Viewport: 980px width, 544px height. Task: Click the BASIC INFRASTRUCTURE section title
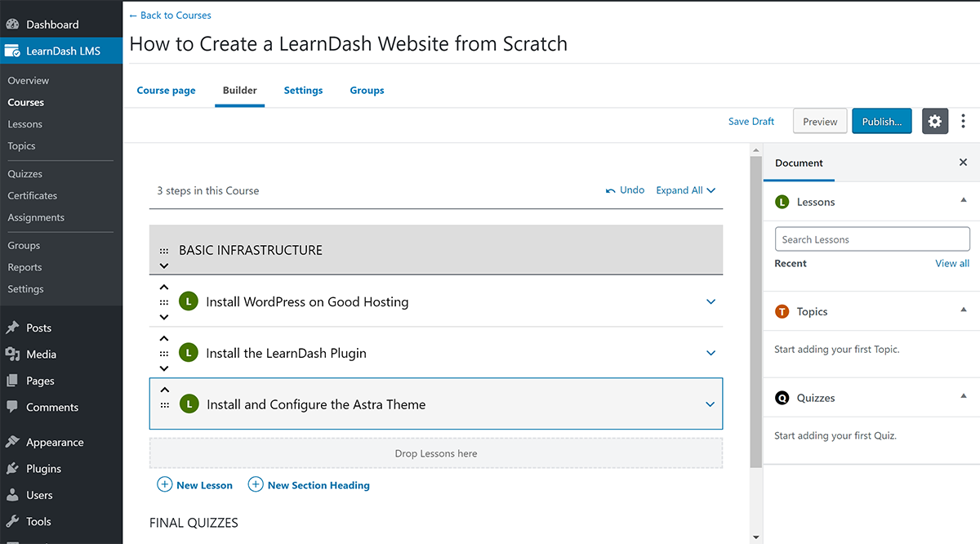(251, 250)
